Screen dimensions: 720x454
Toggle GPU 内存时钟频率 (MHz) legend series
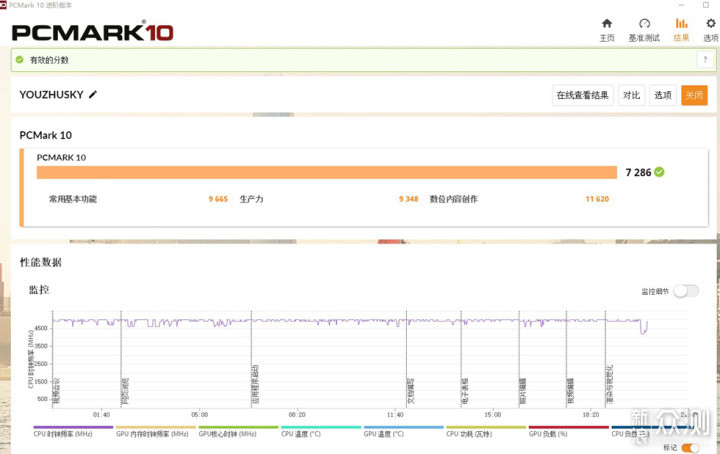point(156,432)
